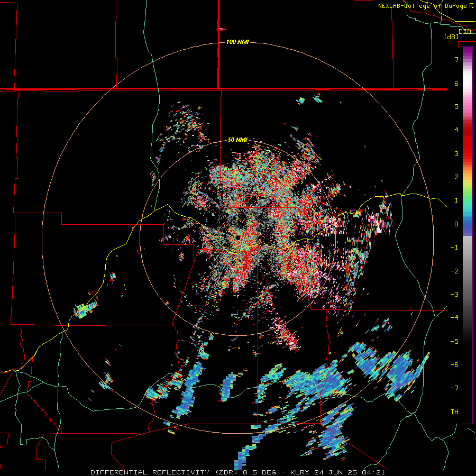476x476 pixels.
Task: Click the "-4" tick label on the scale
Action: point(454,318)
